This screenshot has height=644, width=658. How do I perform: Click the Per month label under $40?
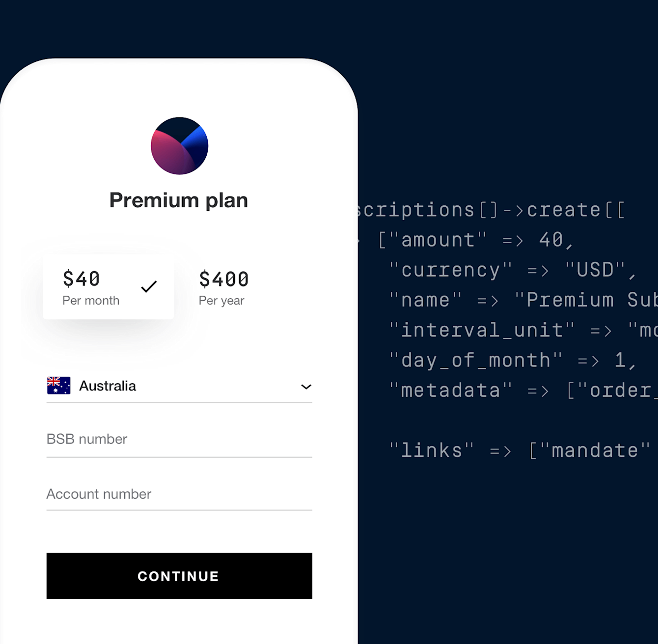pos(91,301)
